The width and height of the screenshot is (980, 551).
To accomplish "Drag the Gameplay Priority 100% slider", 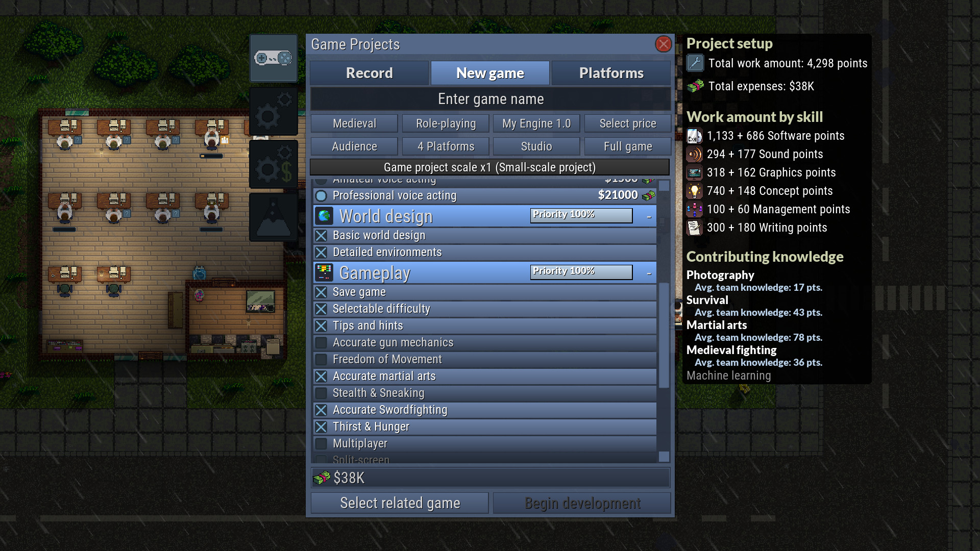I will point(581,272).
